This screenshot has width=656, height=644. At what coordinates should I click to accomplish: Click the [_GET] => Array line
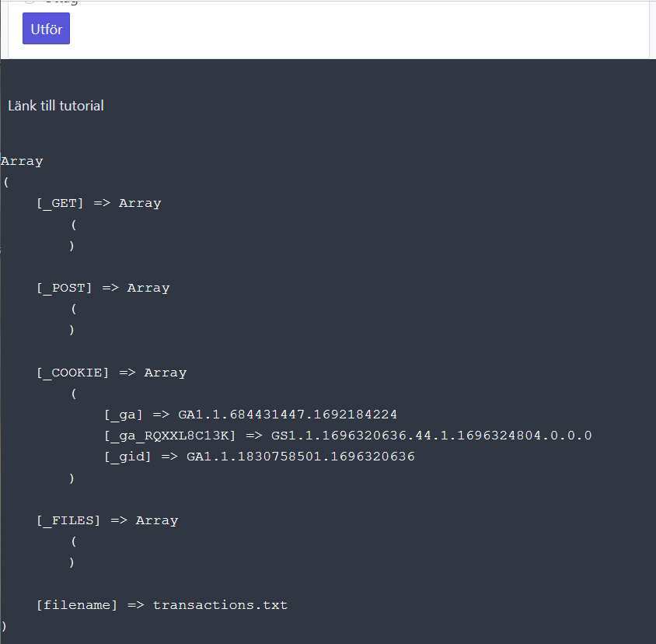pos(99,204)
